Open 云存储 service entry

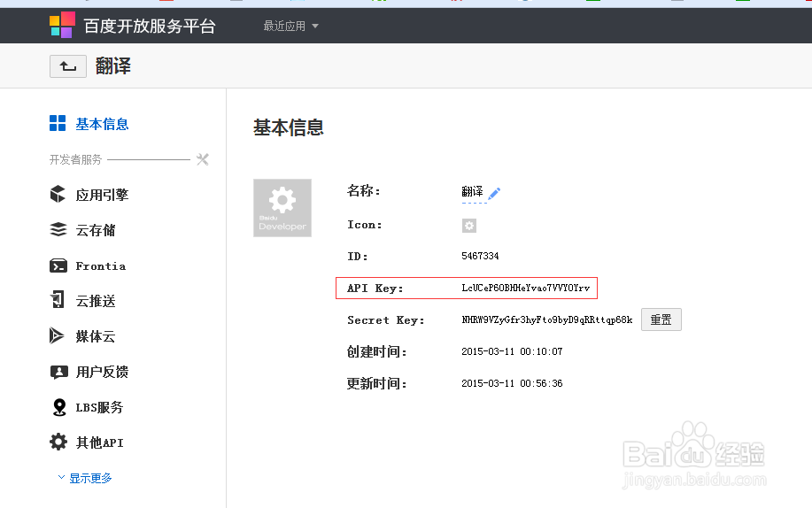(96, 230)
